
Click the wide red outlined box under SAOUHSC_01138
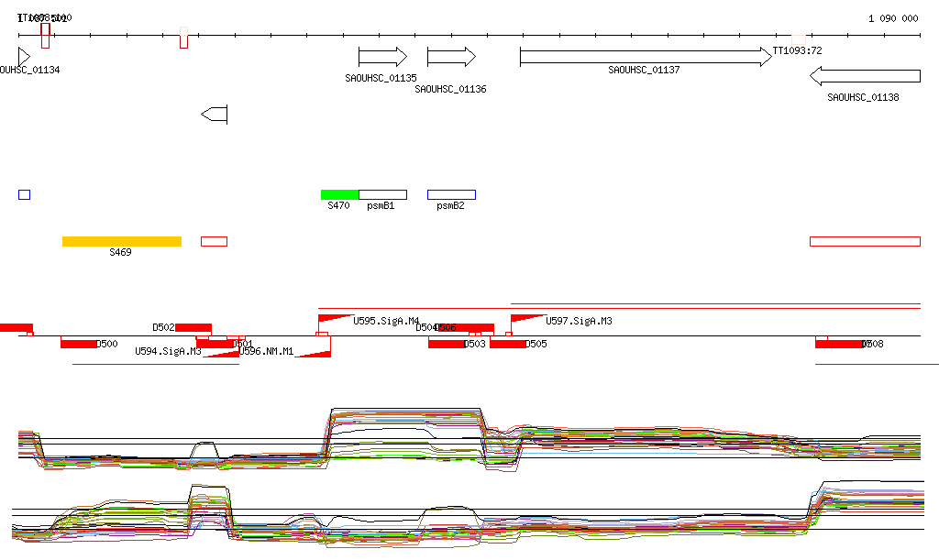(x=865, y=241)
